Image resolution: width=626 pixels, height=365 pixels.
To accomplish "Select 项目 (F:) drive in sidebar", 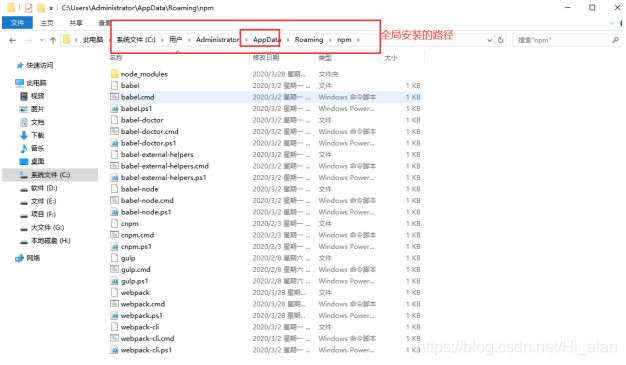I will pos(38,214).
